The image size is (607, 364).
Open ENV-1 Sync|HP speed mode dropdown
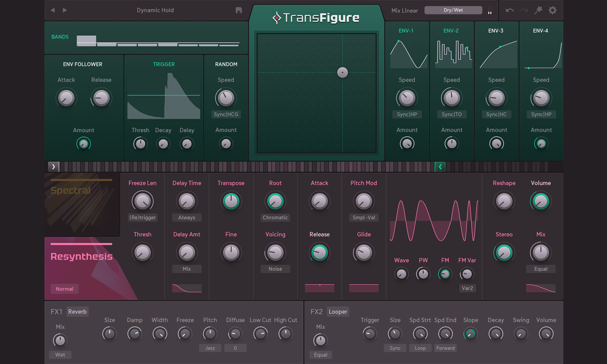point(407,114)
